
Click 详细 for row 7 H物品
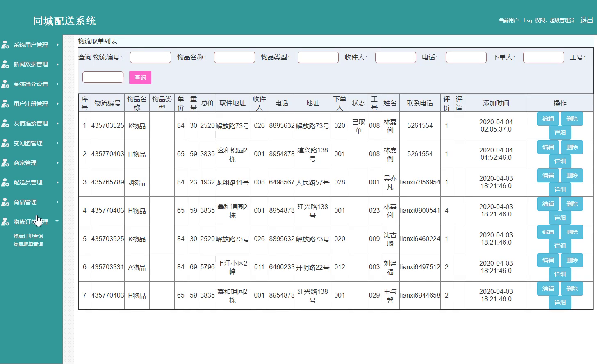click(560, 303)
